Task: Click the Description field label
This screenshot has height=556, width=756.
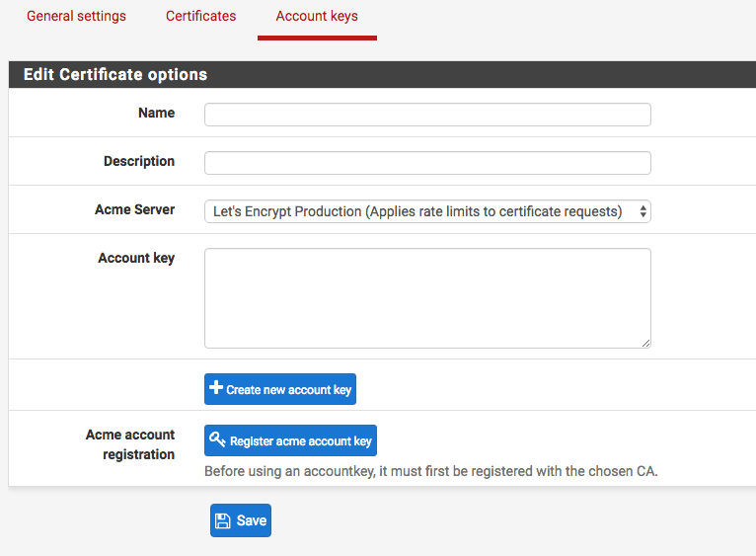Action: [x=139, y=161]
